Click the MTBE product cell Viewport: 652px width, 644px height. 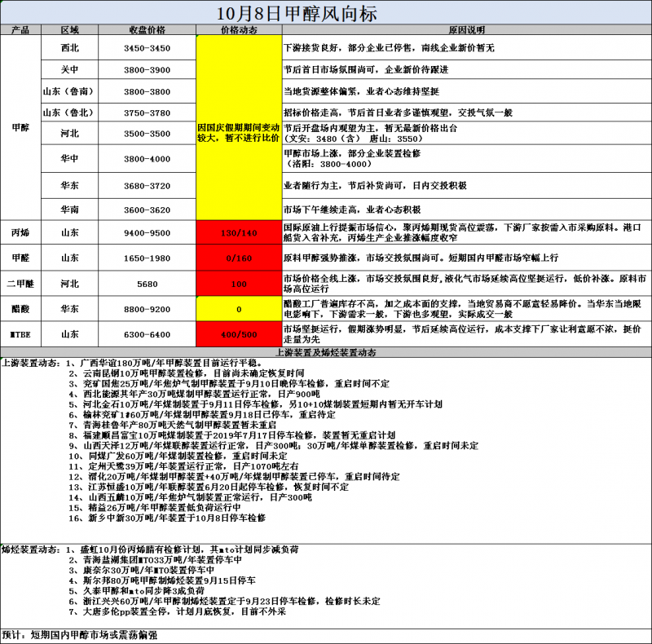click(20, 334)
